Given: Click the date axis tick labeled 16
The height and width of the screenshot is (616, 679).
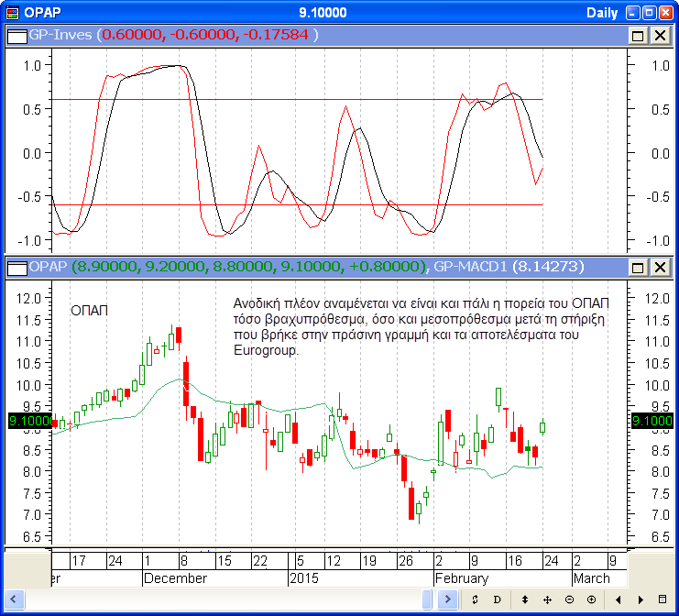Looking at the screenshot, I should pyautogui.click(x=514, y=561).
